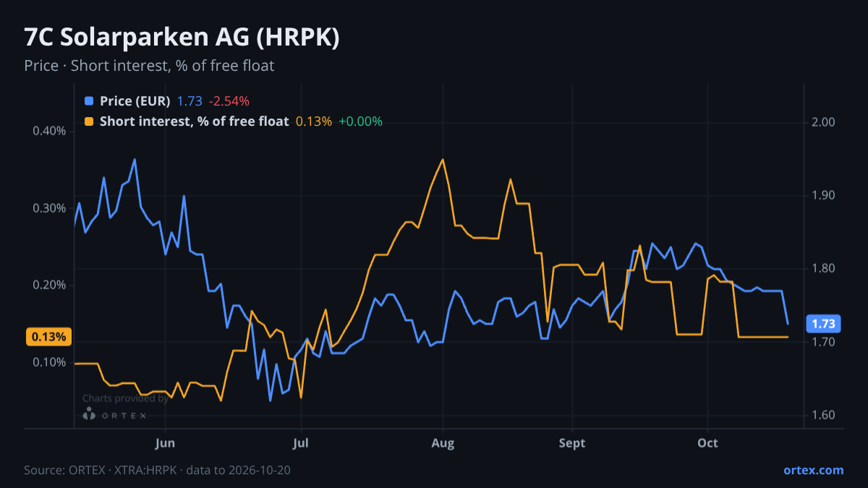Image resolution: width=868 pixels, height=488 pixels.
Task: Click the 1.70 right axis label
Action: pos(824,342)
